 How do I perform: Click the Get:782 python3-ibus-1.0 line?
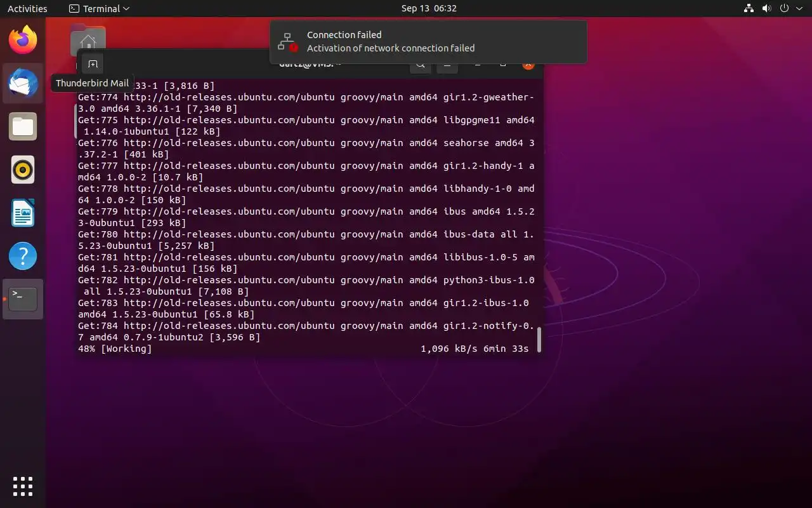(306, 286)
